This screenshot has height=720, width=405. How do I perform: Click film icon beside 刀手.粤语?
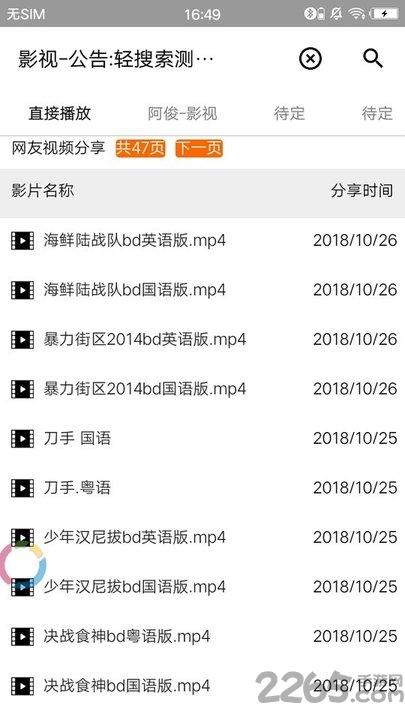click(22, 488)
